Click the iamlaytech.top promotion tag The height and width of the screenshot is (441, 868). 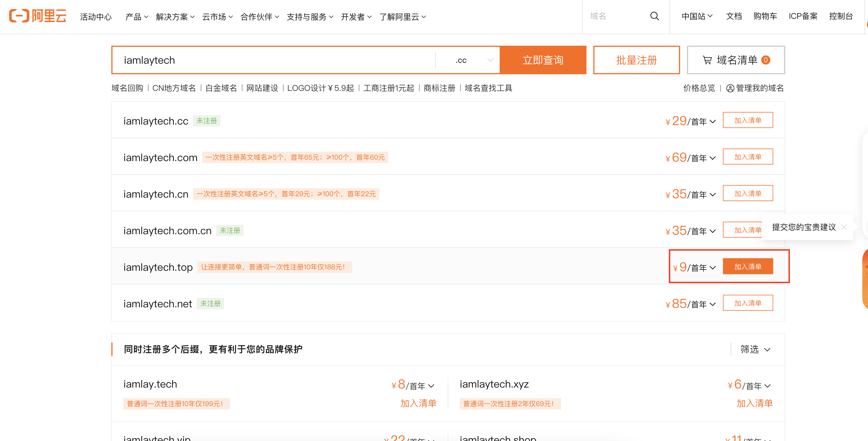(x=275, y=267)
